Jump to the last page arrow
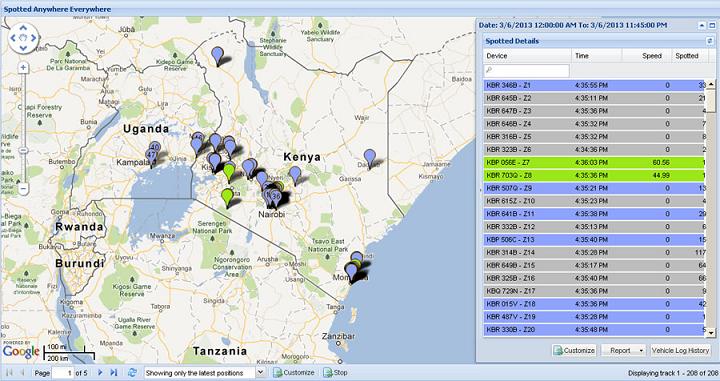Image resolution: width=720 pixels, height=381 pixels. [113, 373]
